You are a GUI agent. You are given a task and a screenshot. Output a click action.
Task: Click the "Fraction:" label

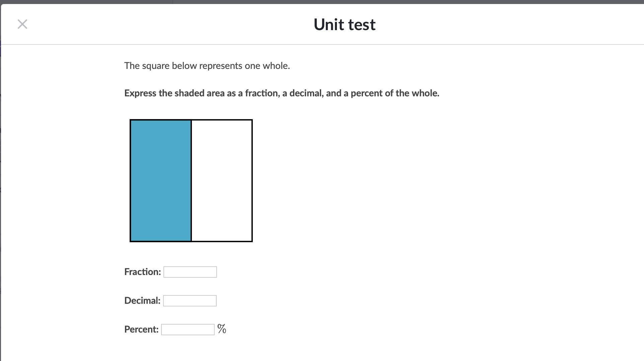tap(142, 272)
